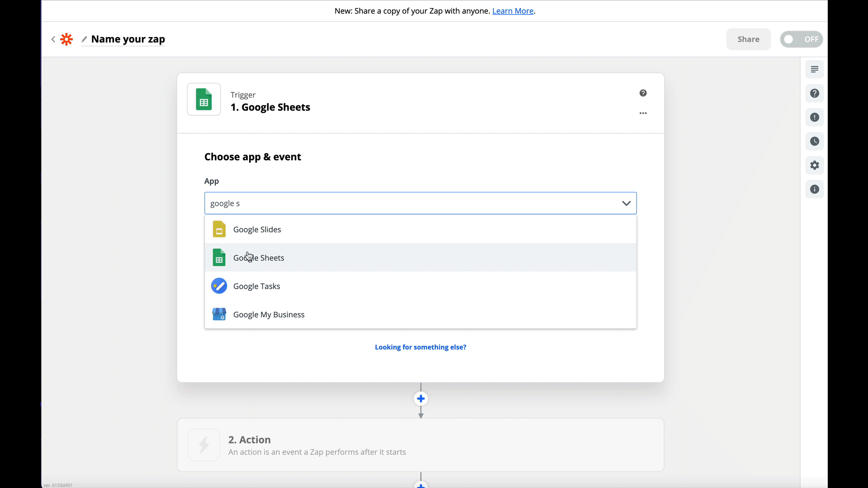The image size is (868, 488).
Task: Click 'Looking for something else?' link
Action: (x=420, y=347)
